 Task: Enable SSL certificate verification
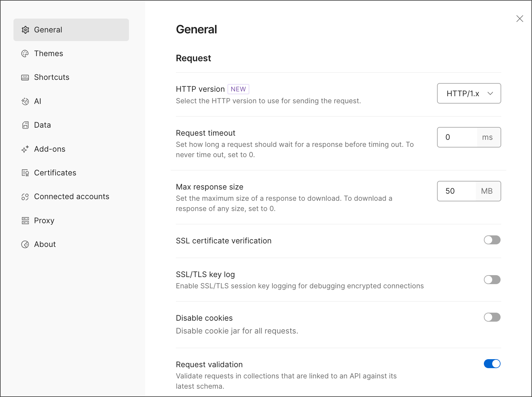tap(492, 240)
